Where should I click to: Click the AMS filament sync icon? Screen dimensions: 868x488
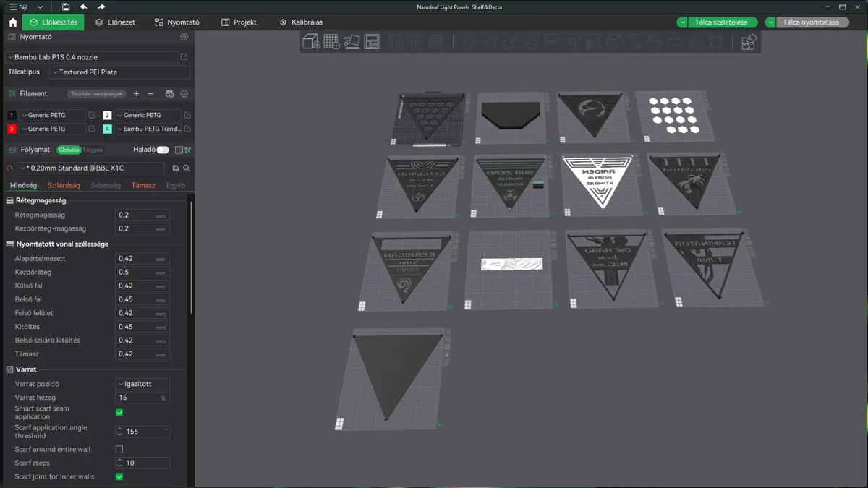pos(169,94)
